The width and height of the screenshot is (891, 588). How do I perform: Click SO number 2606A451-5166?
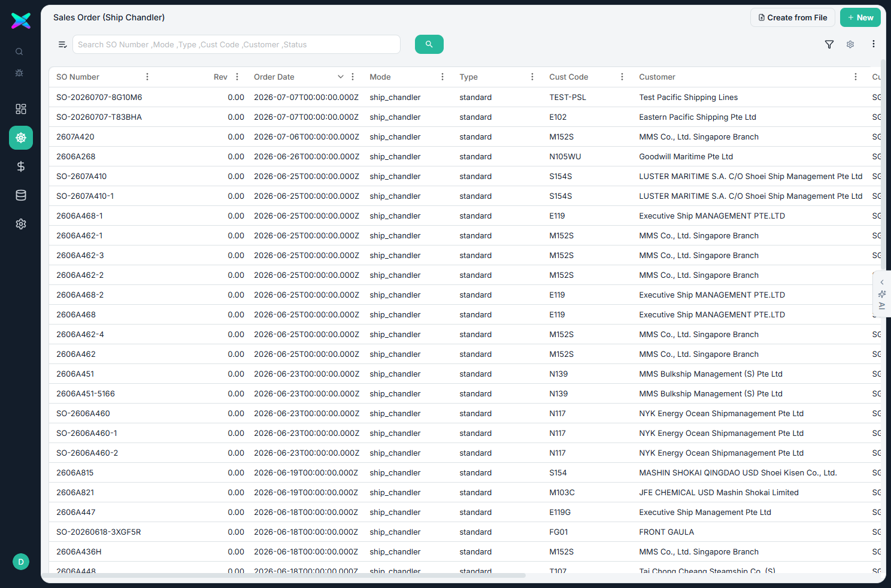point(86,393)
